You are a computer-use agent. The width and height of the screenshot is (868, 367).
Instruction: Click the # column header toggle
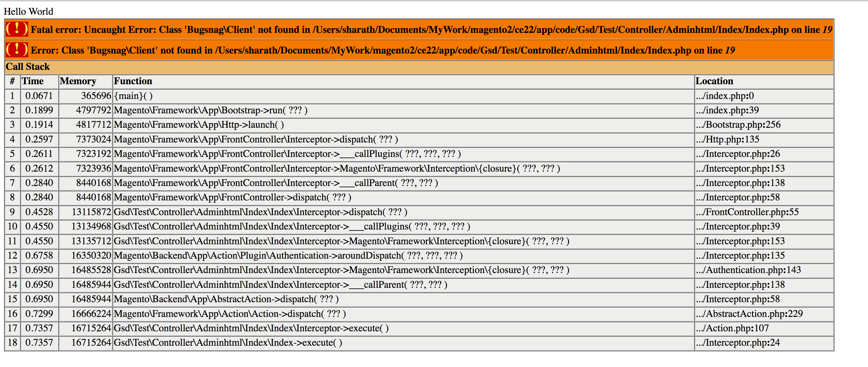[x=10, y=81]
